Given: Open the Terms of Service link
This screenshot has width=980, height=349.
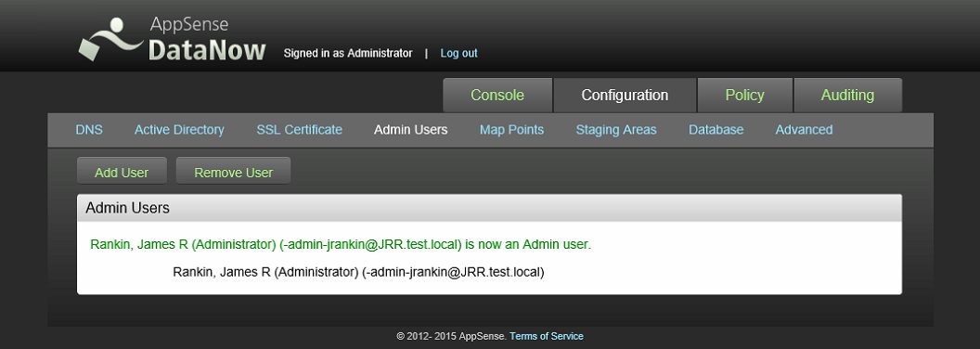Looking at the screenshot, I should (547, 336).
